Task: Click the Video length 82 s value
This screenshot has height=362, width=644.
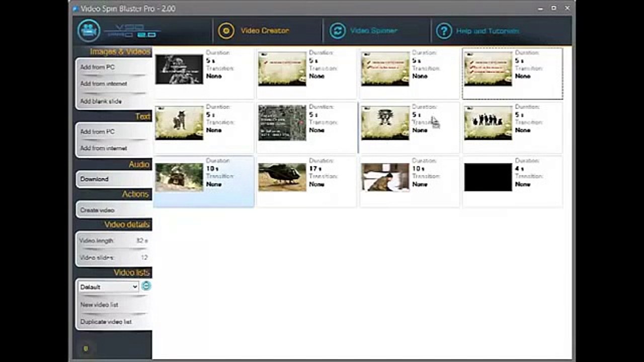Action: [142, 241]
